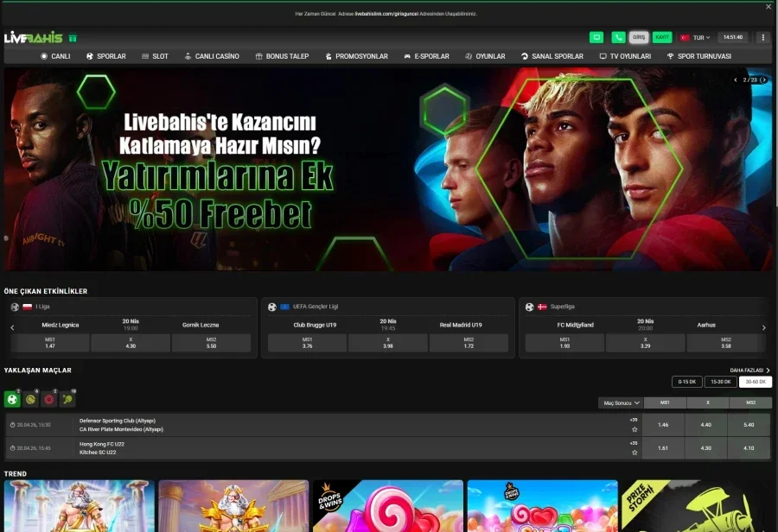Image resolution: width=778 pixels, height=532 pixels.
Task: Open Hong Kong FC U22 match row
Action: [x=322, y=448]
